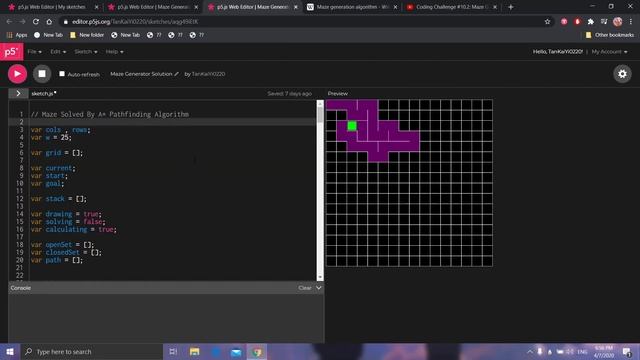Screen dimensions: 640x360
Task: Click the green current cell in maze preview
Action: point(352,126)
